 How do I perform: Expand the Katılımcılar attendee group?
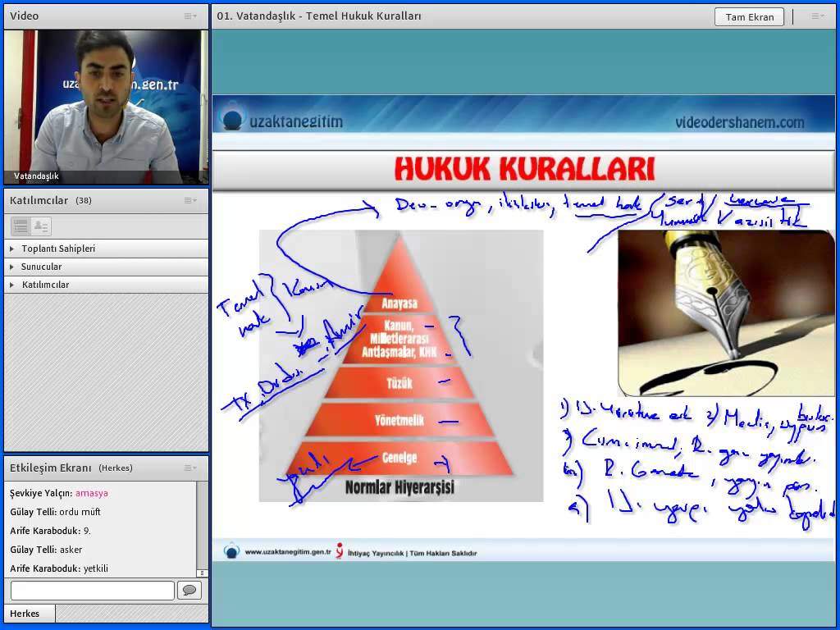click(x=11, y=285)
